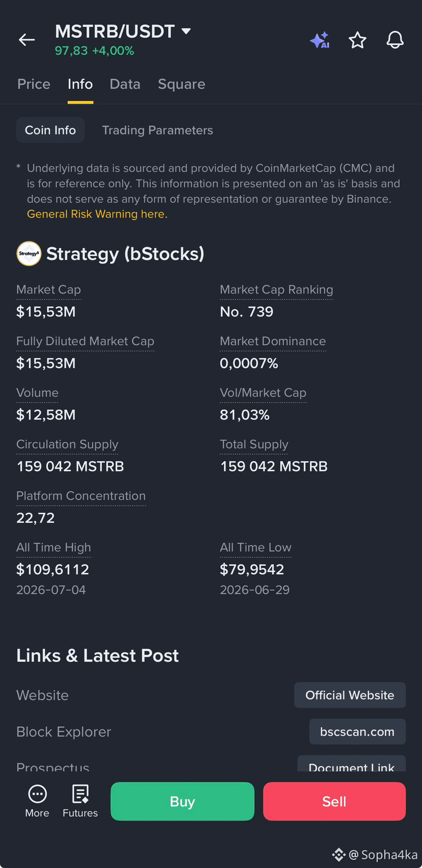This screenshot has height=868, width=422.
Task: Open bscscan.com block explorer
Action: [x=357, y=732]
